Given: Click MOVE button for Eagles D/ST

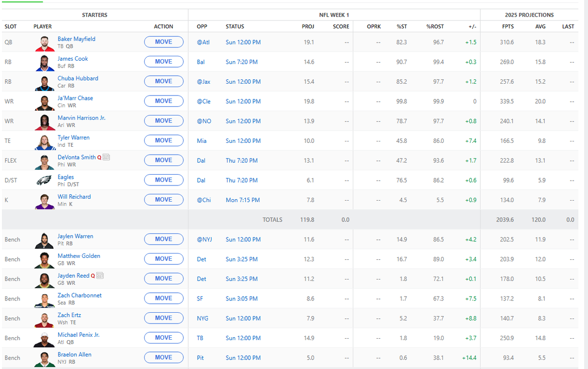Looking at the screenshot, I should tap(164, 180).
